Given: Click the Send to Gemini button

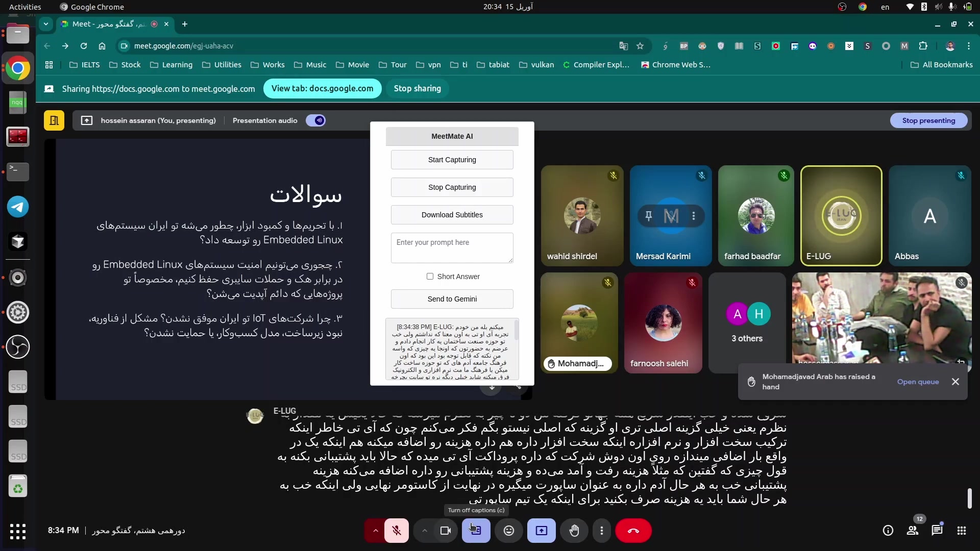Looking at the screenshot, I should point(452,299).
